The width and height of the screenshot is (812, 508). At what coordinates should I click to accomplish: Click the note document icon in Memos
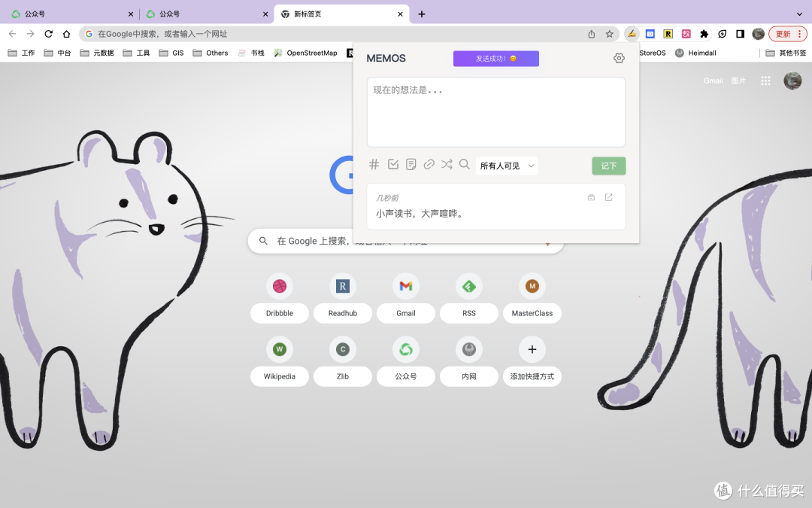pos(411,164)
